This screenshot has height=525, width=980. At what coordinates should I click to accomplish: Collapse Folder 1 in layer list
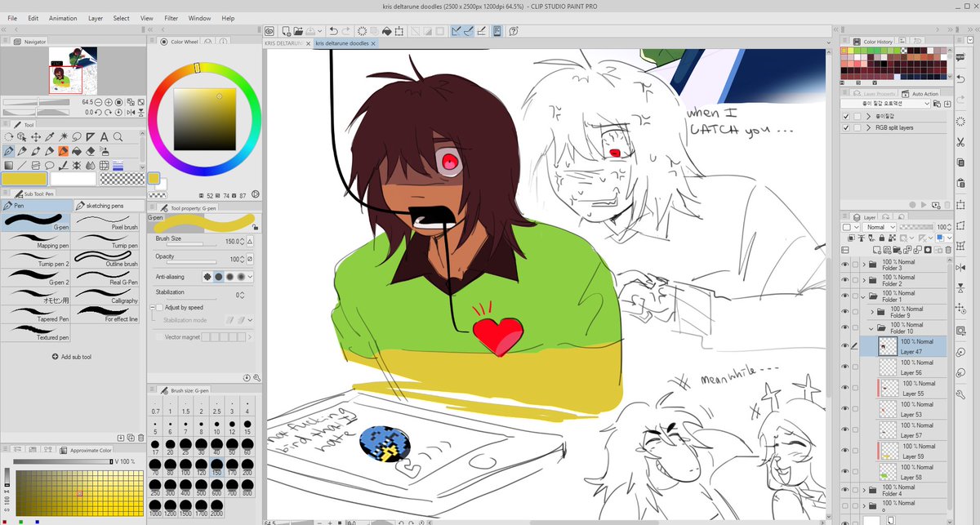pyautogui.click(x=862, y=297)
